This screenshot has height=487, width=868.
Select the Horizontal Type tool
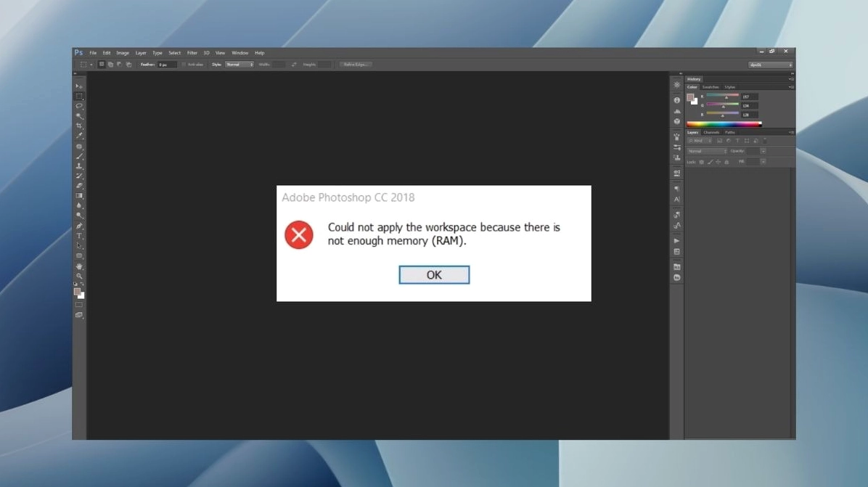79,236
